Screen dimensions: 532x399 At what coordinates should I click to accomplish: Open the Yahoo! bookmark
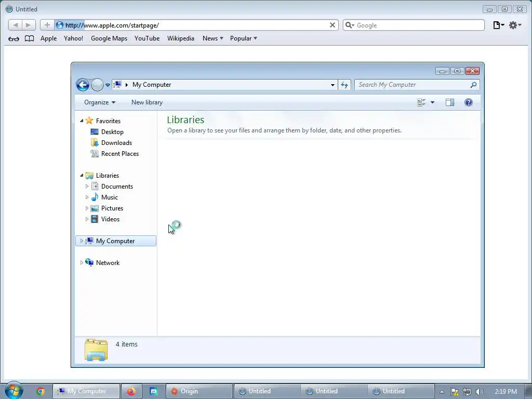73,38
